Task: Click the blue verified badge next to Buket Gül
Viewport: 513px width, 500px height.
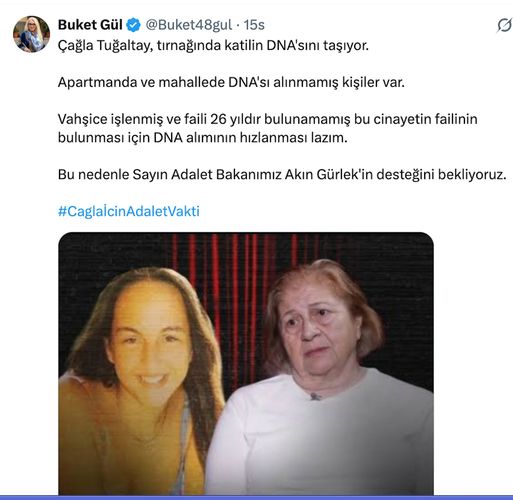Action: [133, 25]
